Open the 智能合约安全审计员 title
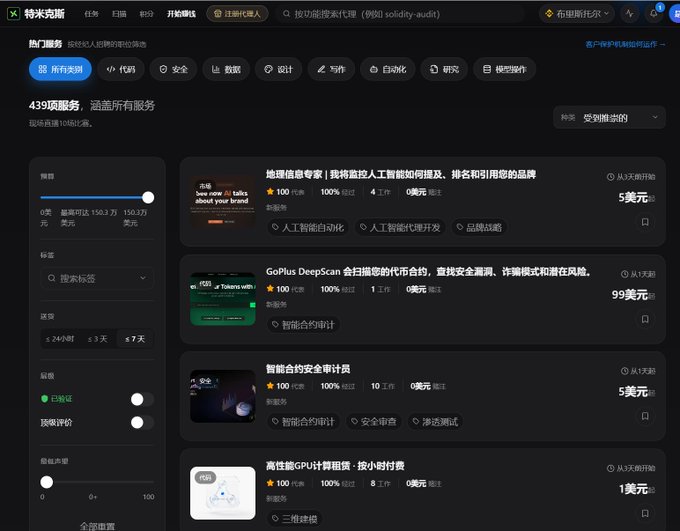This screenshot has width=680, height=531. click(308, 369)
